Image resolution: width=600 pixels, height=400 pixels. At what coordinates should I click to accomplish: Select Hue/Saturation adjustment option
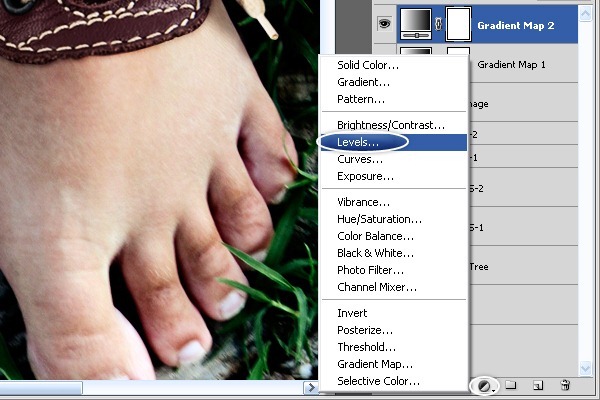379,219
